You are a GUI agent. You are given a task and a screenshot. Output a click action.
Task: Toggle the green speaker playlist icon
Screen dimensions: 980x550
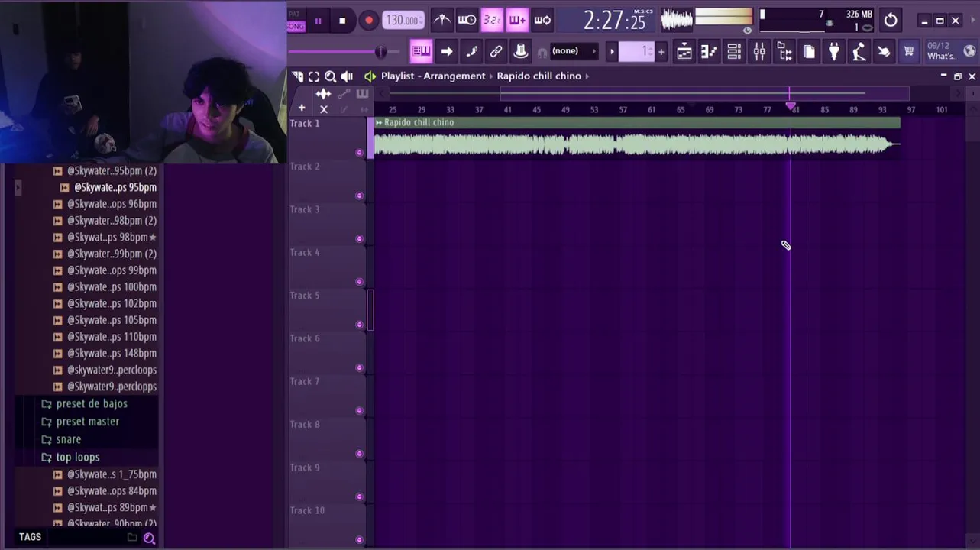[x=370, y=76]
